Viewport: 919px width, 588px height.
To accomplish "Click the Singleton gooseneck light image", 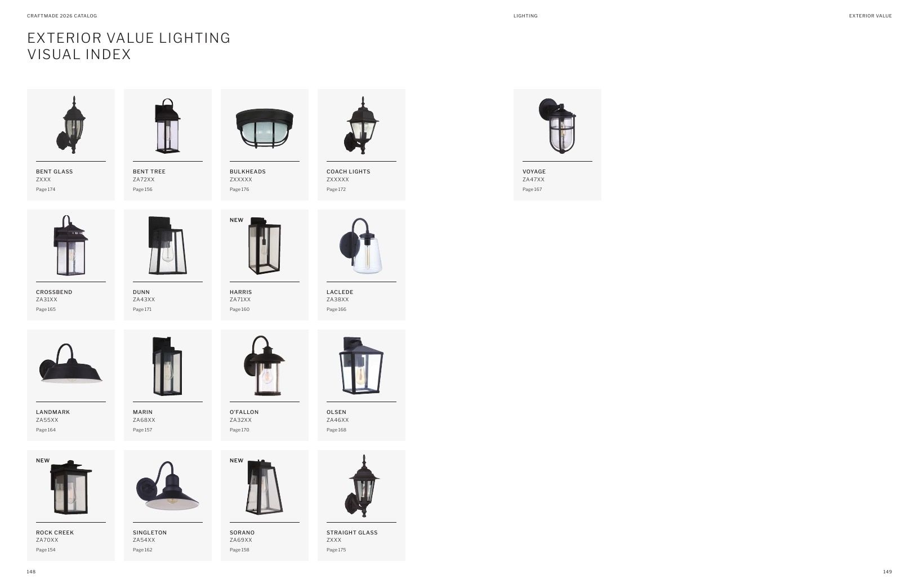I will [x=167, y=486].
